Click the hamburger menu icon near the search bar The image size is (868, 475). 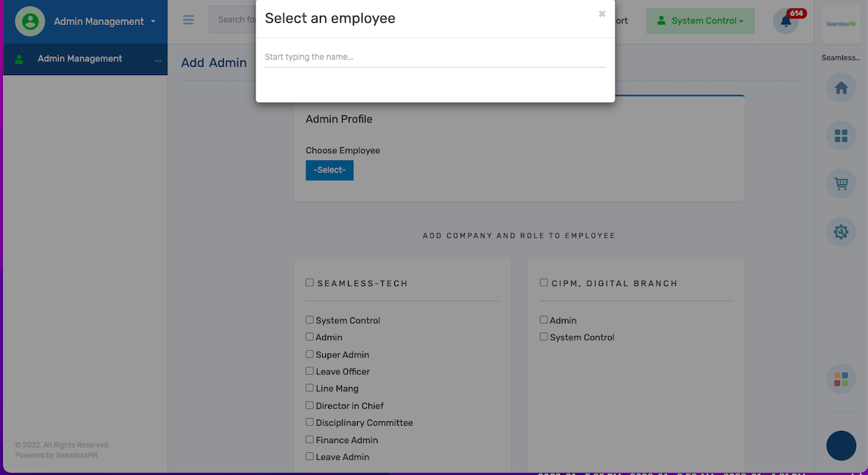coord(188,20)
